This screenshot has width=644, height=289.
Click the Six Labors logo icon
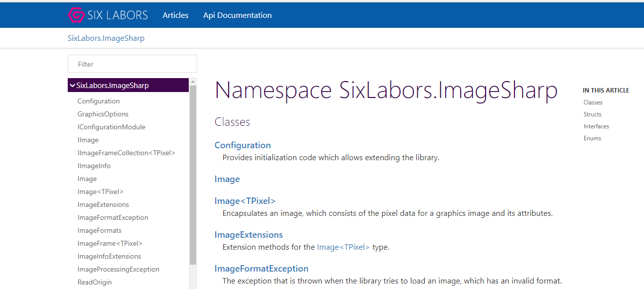(76, 15)
